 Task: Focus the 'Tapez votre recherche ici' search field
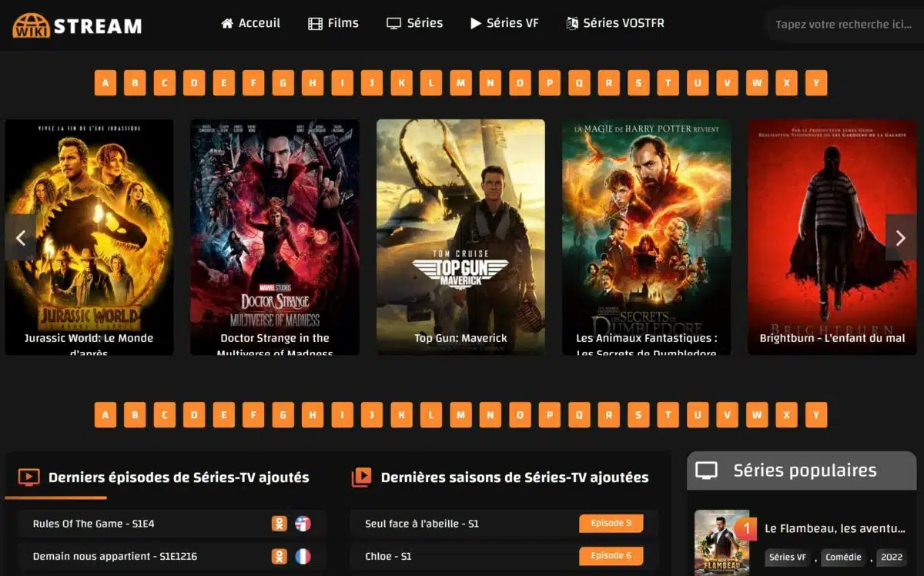pos(843,24)
